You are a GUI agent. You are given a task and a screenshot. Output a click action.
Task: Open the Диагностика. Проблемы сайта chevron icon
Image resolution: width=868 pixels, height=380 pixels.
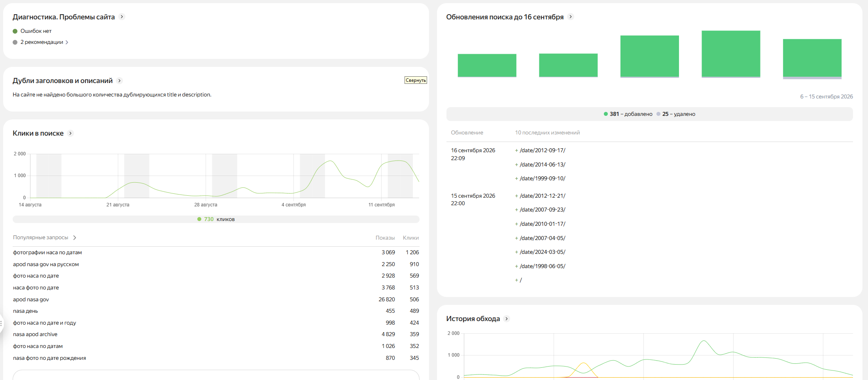(x=122, y=17)
